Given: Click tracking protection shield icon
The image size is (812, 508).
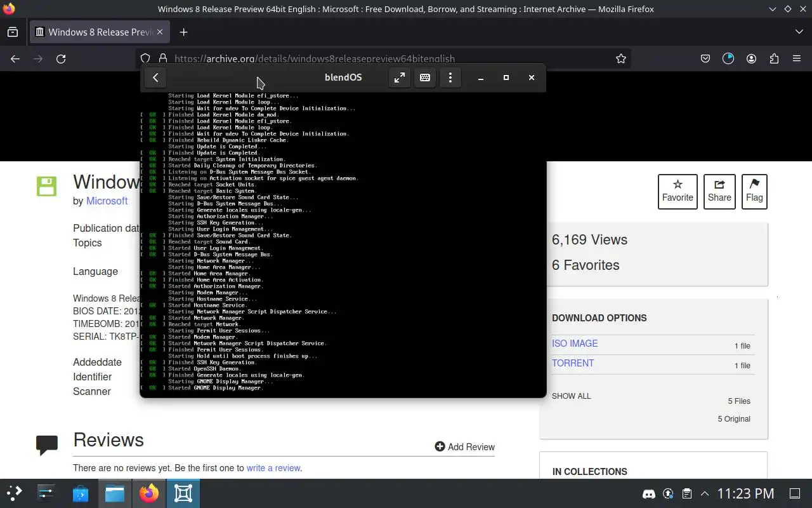Looking at the screenshot, I should click(145, 58).
